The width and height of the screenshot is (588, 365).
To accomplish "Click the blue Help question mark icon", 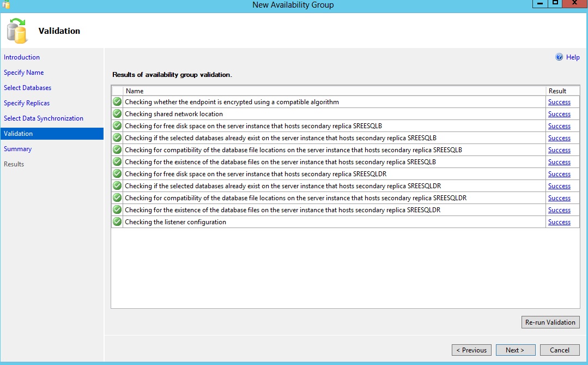I will 559,57.
